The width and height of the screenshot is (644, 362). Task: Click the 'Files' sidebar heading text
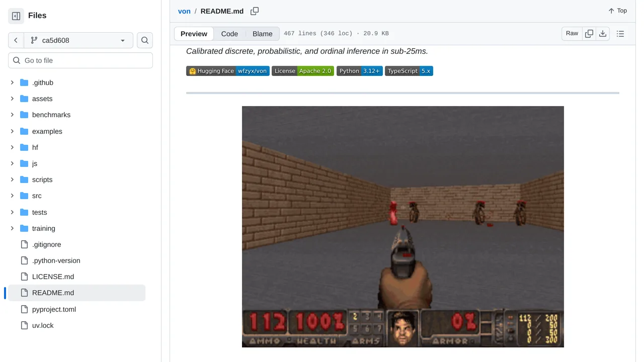(x=37, y=16)
